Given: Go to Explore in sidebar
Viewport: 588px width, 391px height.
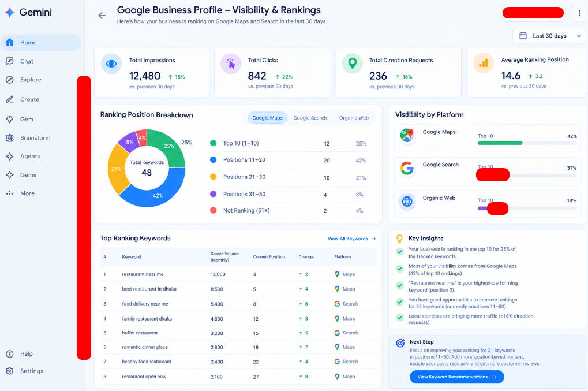Looking at the screenshot, I should (31, 80).
